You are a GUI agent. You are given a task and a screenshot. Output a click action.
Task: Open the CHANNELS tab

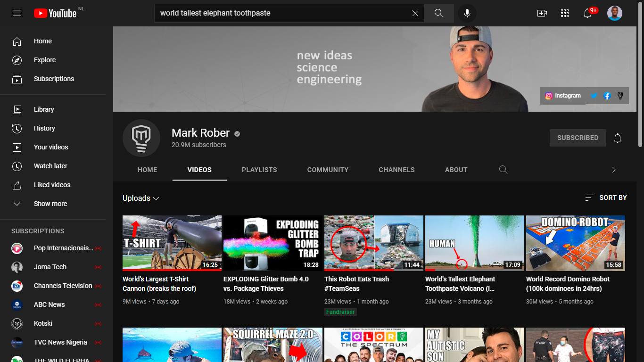pos(397,170)
